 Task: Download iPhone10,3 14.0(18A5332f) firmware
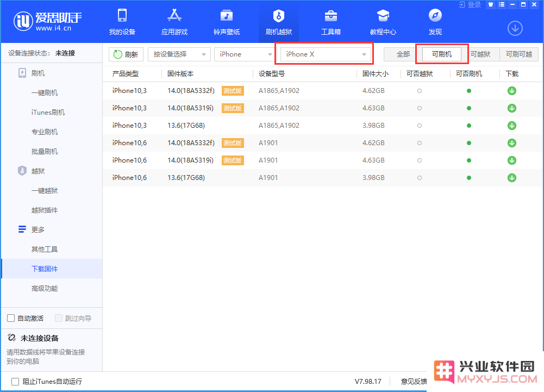512,91
